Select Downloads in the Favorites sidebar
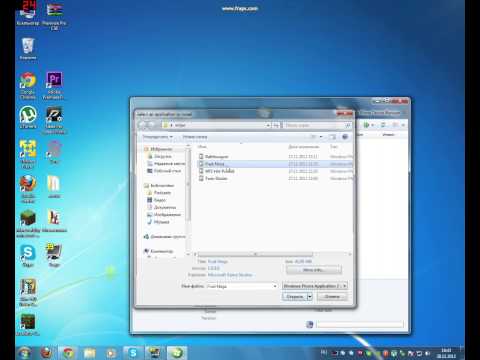Image resolution: width=480 pixels, height=360 pixels. (160, 156)
